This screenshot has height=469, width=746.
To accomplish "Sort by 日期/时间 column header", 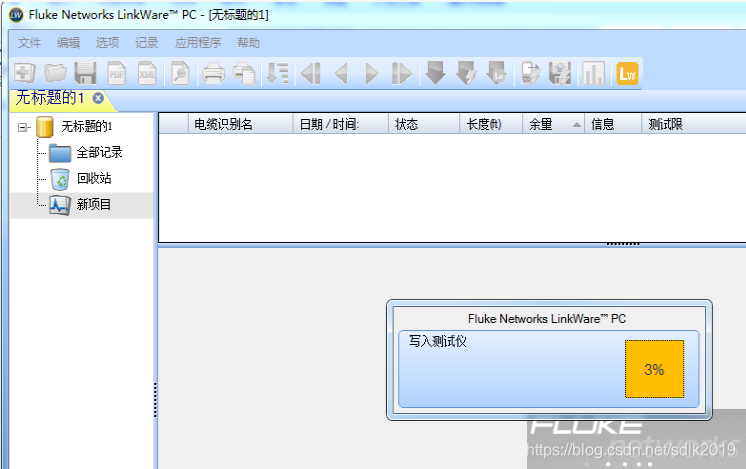I will coord(341,124).
